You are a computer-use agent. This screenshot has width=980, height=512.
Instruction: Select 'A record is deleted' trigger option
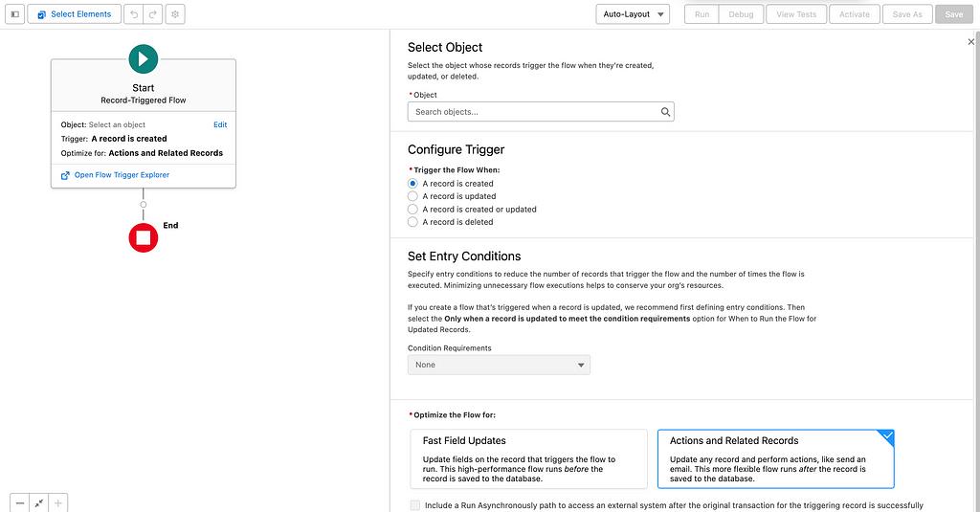(x=413, y=222)
